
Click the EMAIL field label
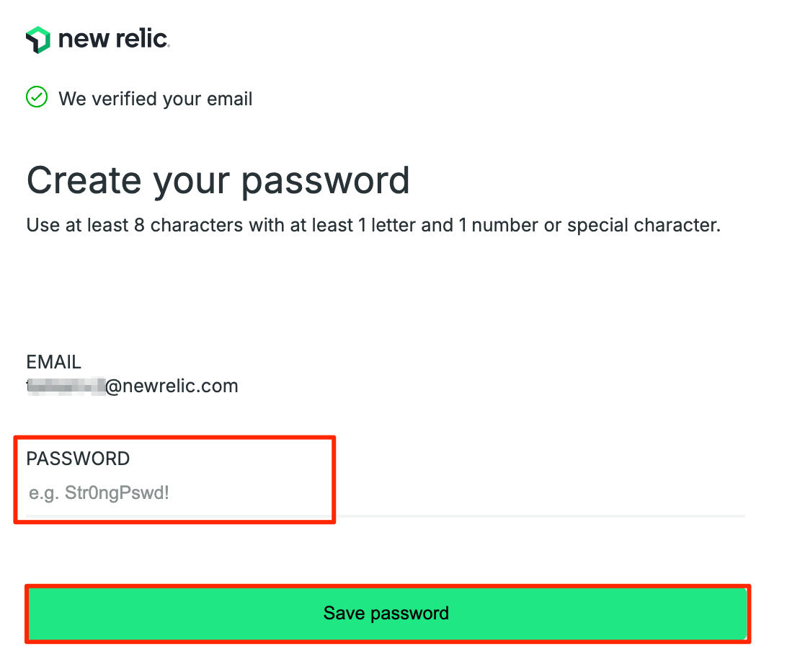coord(54,362)
